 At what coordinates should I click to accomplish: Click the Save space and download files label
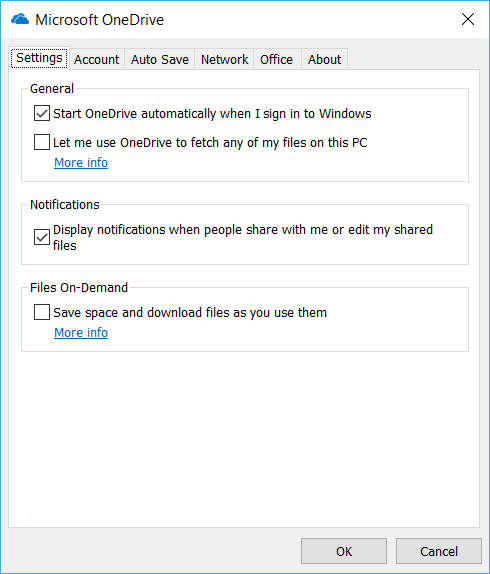point(190,313)
